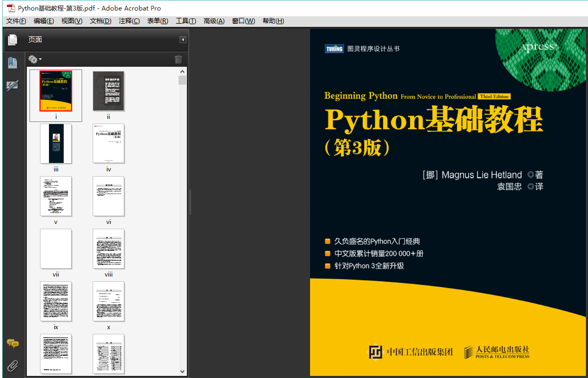The height and width of the screenshot is (378, 588).
Task: Open the 高级(A) menu
Action: (214, 21)
